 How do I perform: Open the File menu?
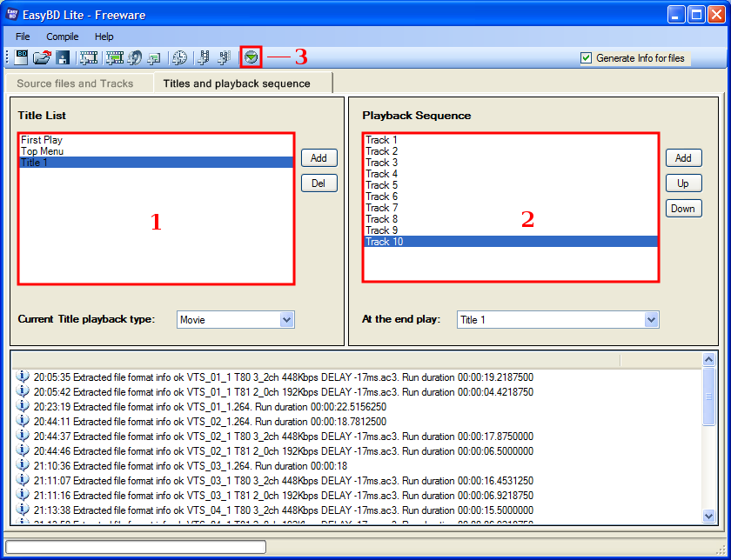[23, 37]
